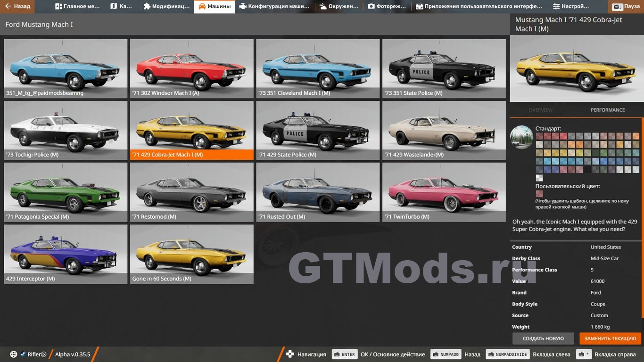Image resolution: width=644 pixels, height=362 pixels.
Task: Select the black standard color swatch
Action: coord(587,170)
